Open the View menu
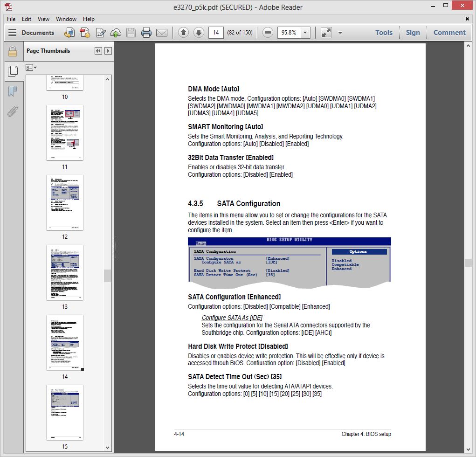This screenshot has height=457, width=476. tap(43, 19)
